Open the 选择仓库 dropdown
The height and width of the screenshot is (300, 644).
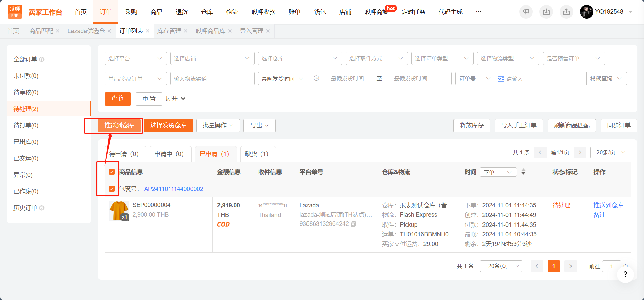(300, 58)
